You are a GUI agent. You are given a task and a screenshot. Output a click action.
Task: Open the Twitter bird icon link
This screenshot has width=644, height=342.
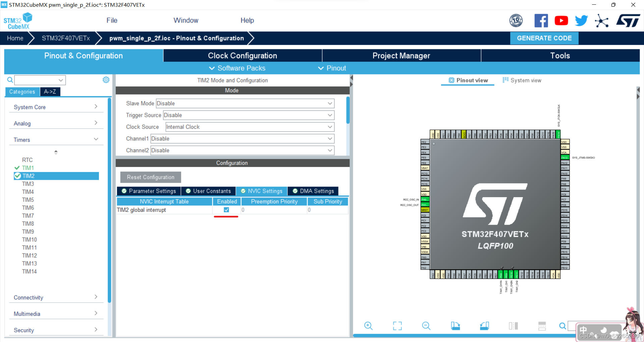581,21
